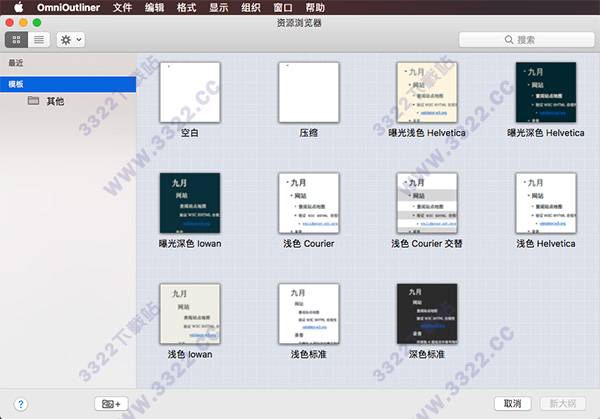Open the 帮助 menu
Image resolution: width=600 pixels, height=419 pixels.
(x=315, y=7)
